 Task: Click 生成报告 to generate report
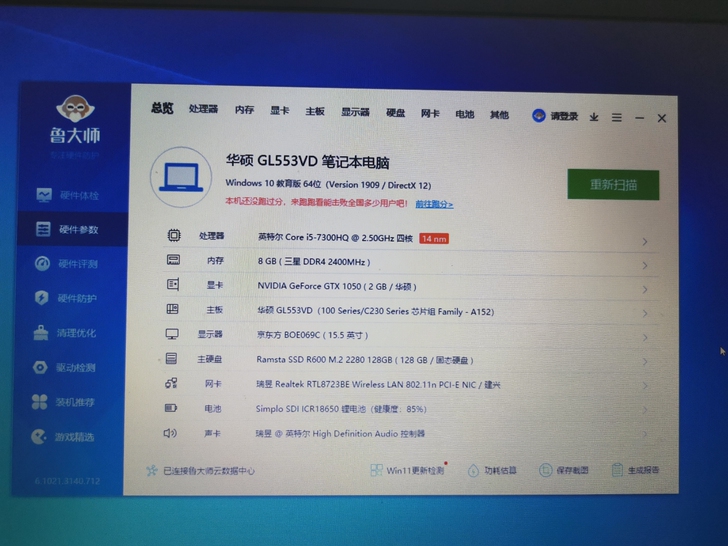(x=636, y=470)
